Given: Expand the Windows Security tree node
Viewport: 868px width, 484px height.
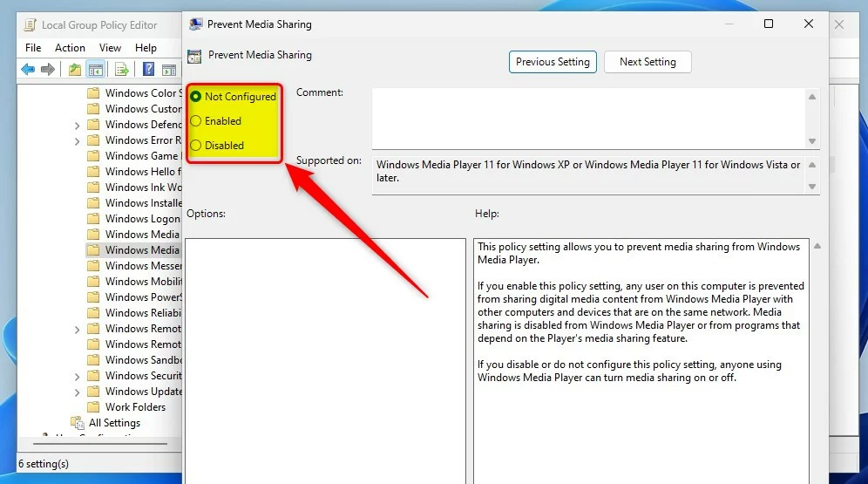Looking at the screenshot, I should point(77,376).
